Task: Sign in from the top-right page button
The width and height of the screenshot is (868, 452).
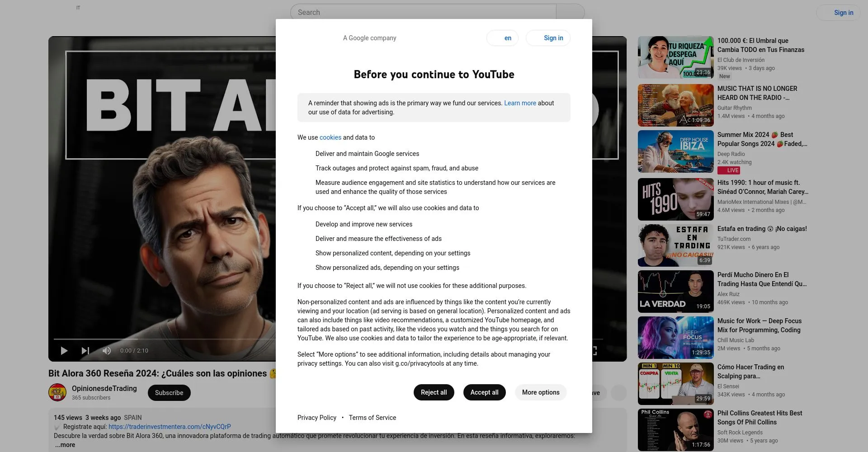Action: point(838,13)
